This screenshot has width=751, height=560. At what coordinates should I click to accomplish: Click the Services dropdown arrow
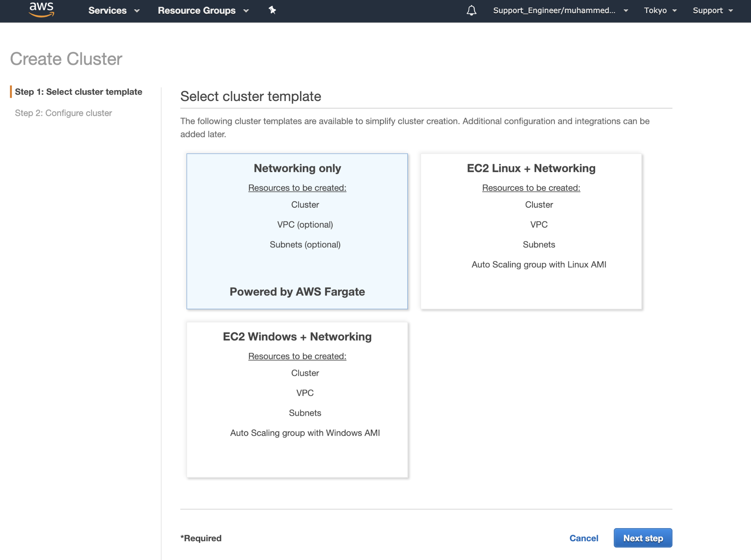(137, 11)
